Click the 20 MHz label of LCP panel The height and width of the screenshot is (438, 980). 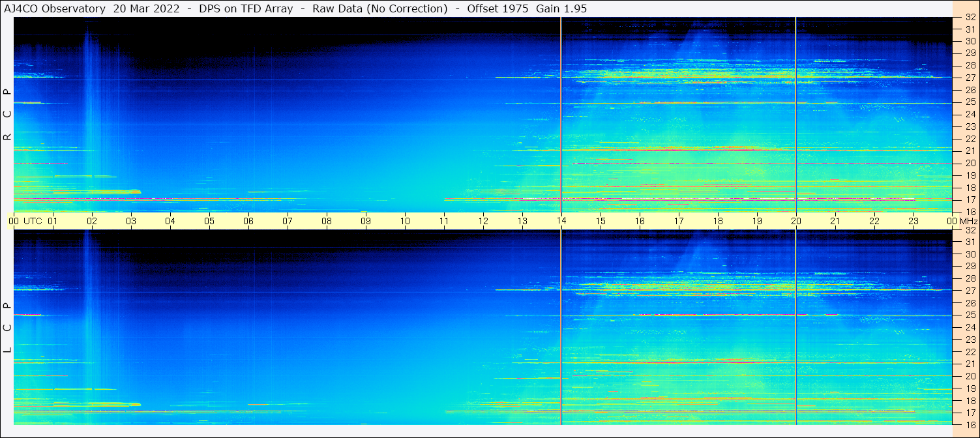point(970,376)
